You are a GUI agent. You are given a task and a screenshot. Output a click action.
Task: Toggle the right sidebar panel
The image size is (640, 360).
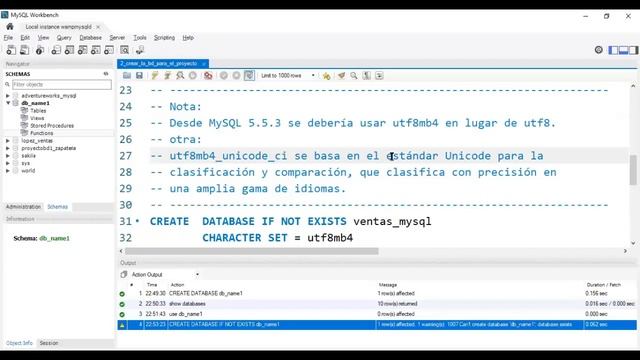[633, 50]
